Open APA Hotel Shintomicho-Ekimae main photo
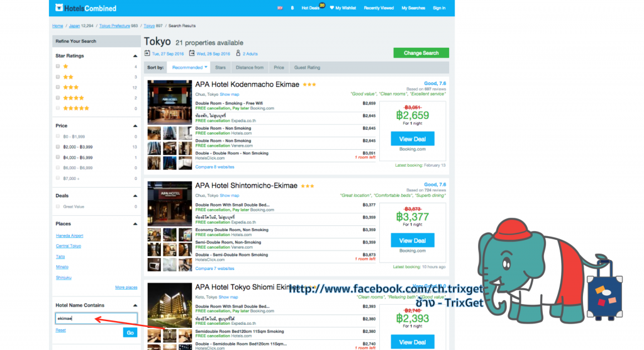This screenshot has width=644, height=350. [170, 203]
